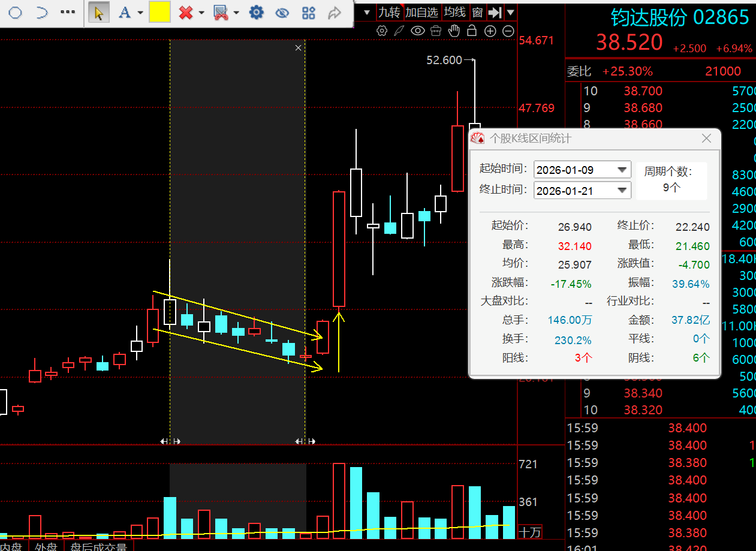This screenshot has height=551, width=756.
Task: Open dropdown arrow beside text tool
Action: point(140,13)
